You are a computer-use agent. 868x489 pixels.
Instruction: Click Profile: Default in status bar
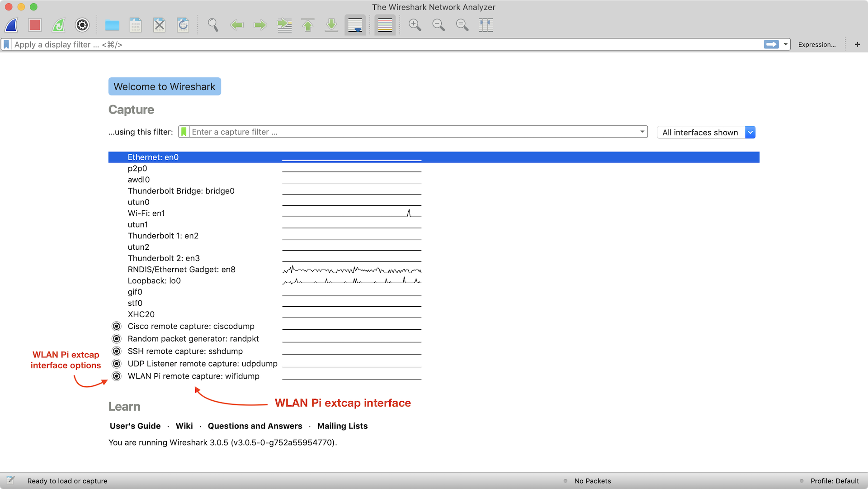click(x=835, y=481)
